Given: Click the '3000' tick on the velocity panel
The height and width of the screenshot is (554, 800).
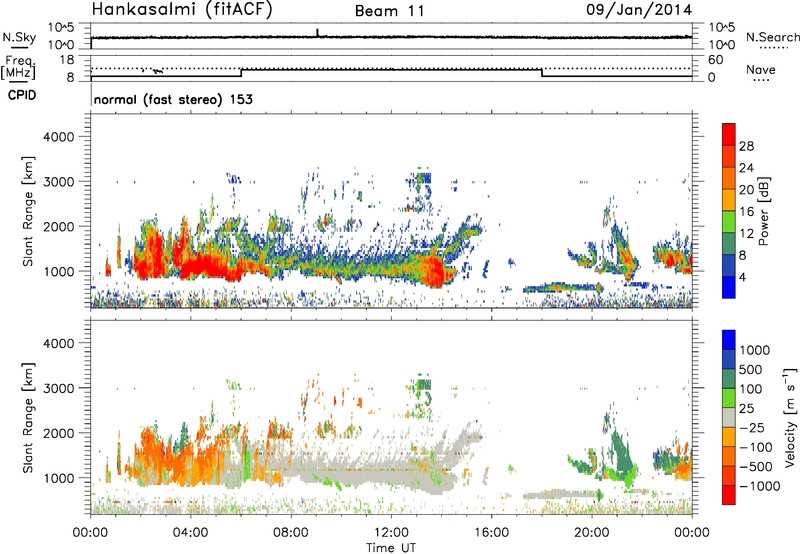Looking at the screenshot, I should [58, 388].
